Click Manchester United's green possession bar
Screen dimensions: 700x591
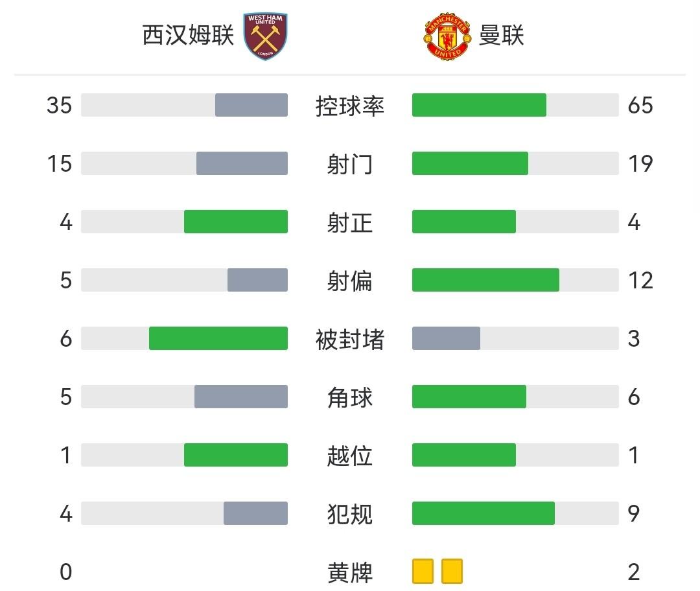(479, 105)
